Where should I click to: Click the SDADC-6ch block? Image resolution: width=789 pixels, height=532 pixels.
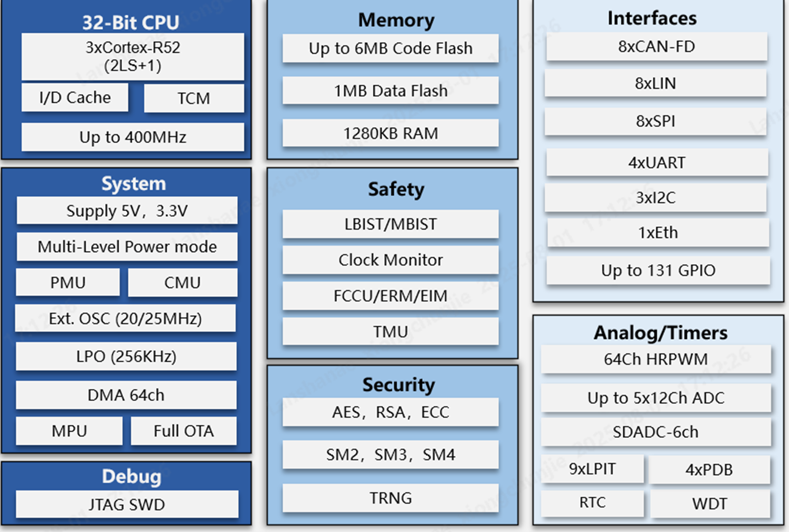656,432
